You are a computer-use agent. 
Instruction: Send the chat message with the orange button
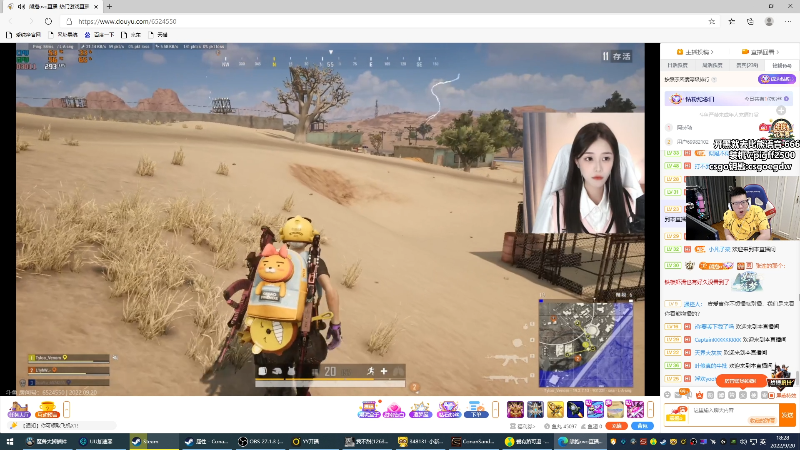coord(788,415)
